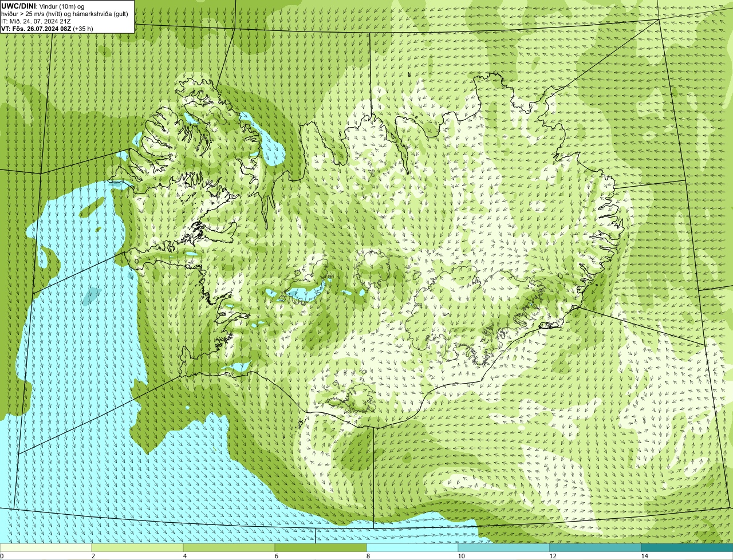Click the title line 'UWC/DINI: Vindur (10m) og'
733x560 pixels.
pyautogui.click(x=43, y=6)
